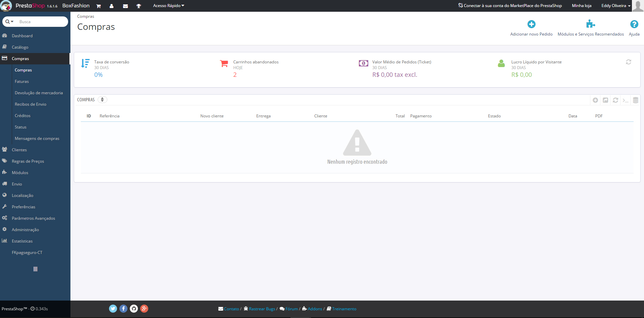Click the Fórum footer link
This screenshot has height=318, width=644.
(291, 309)
